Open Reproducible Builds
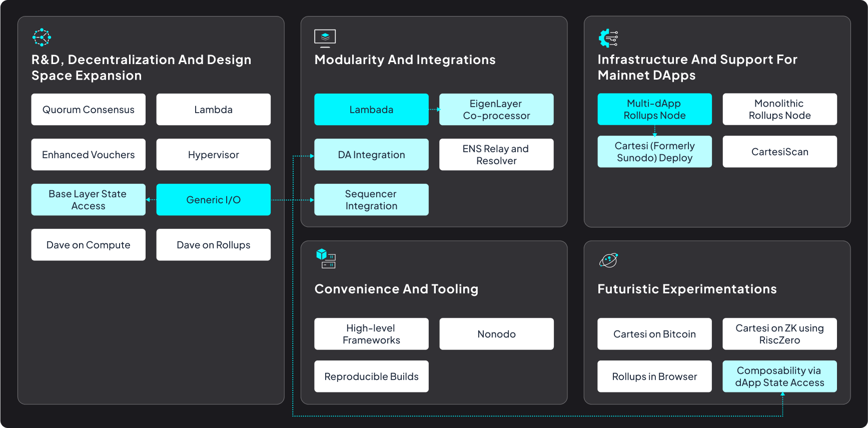This screenshot has height=428, width=868. tap(372, 376)
